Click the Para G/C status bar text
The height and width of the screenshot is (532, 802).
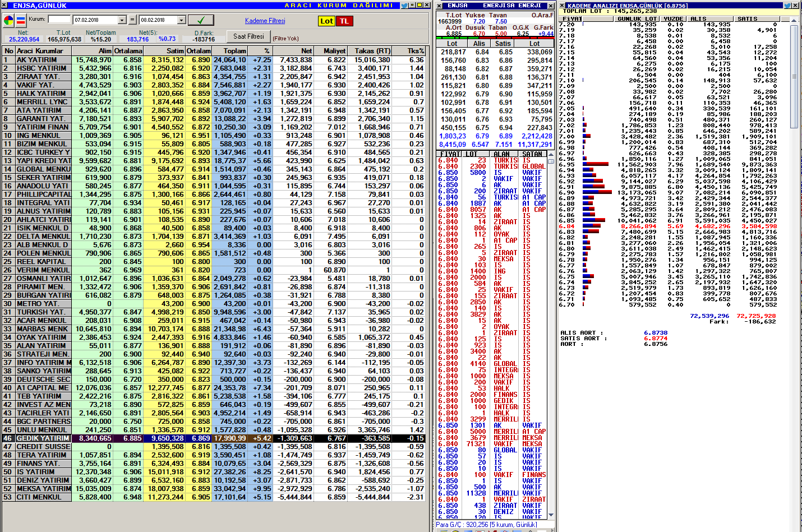click(487, 525)
